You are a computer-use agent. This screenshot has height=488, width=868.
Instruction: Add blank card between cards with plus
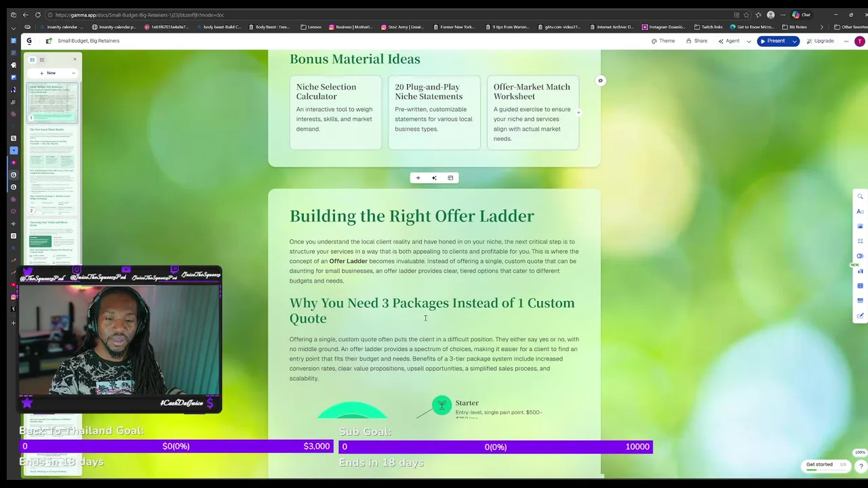coord(418,178)
